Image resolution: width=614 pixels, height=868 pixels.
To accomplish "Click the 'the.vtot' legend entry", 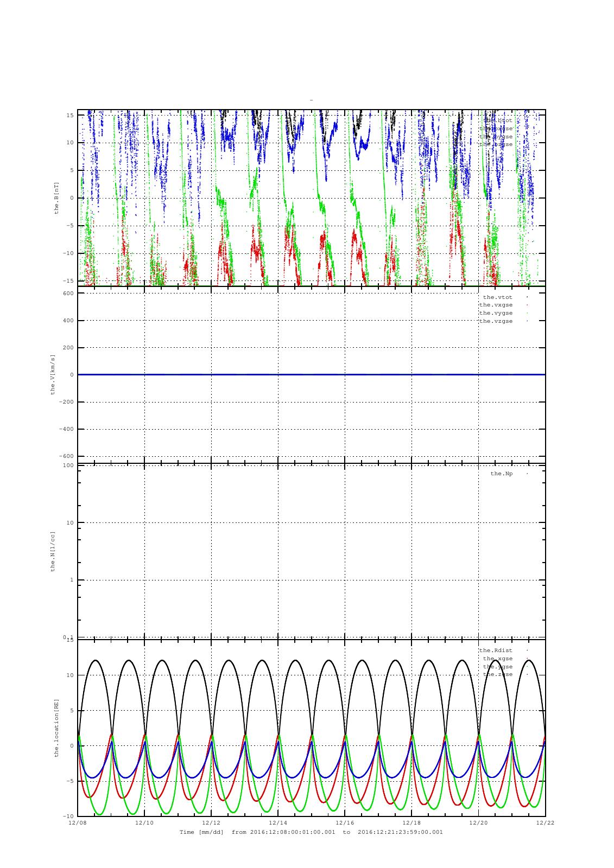I will pyautogui.click(x=497, y=297).
